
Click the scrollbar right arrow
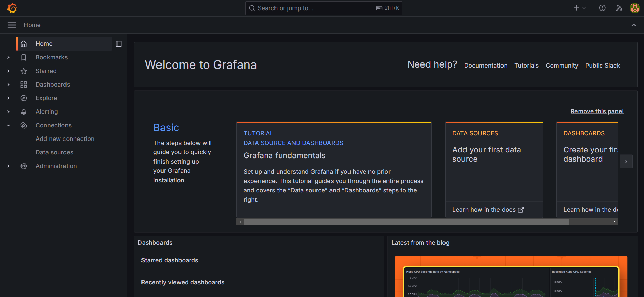click(x=614, y=222)
